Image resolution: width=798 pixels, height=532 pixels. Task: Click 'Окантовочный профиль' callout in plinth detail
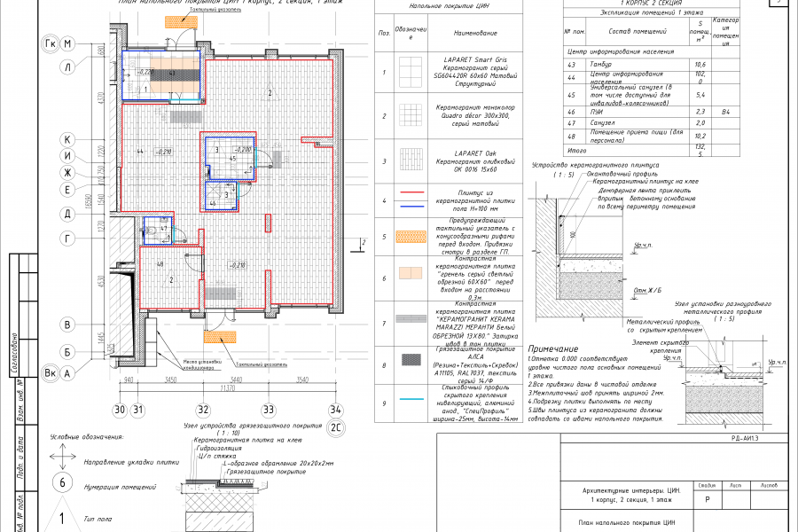[622, 174]
